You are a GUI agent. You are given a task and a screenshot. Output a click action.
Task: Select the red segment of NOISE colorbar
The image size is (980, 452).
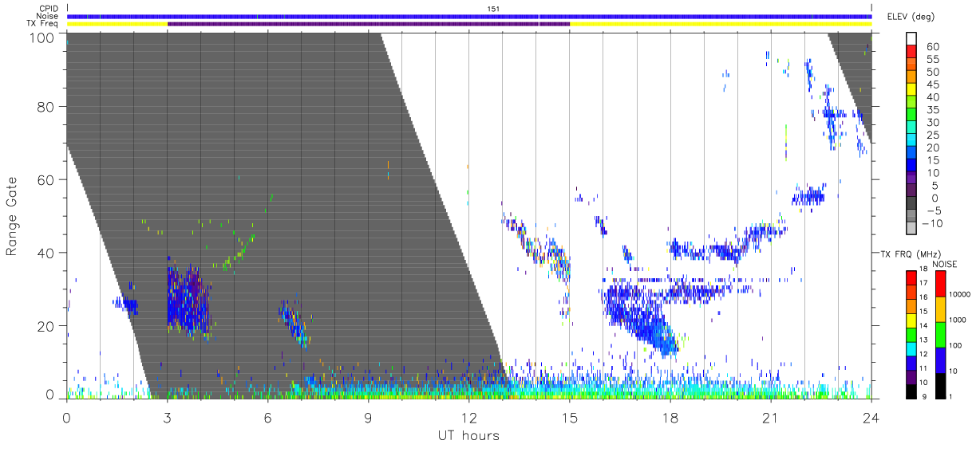coord(940,284)
